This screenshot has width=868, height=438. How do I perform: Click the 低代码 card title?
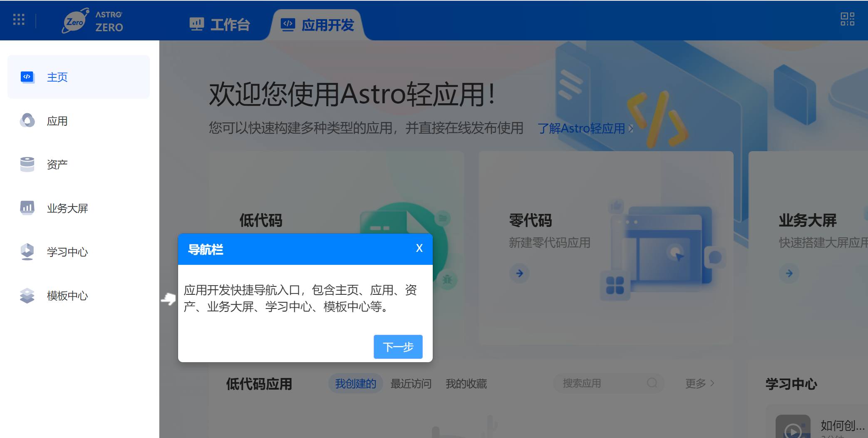click(261, 220)
